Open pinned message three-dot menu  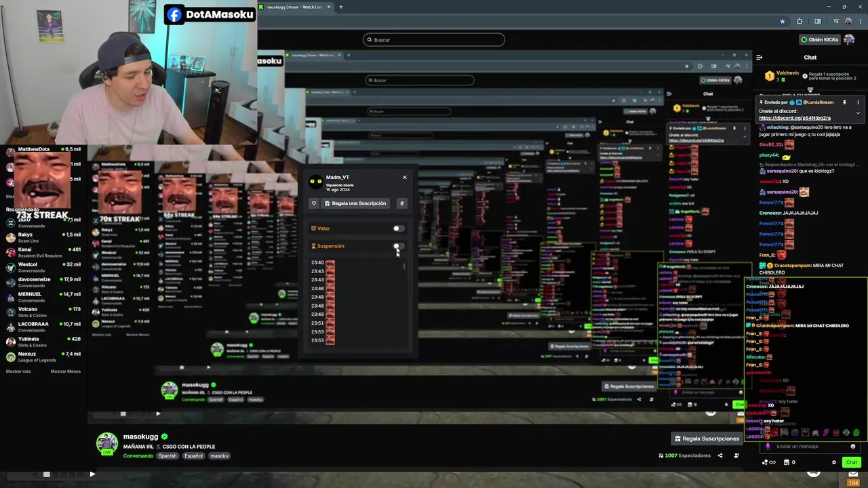(x=858, y=102)
